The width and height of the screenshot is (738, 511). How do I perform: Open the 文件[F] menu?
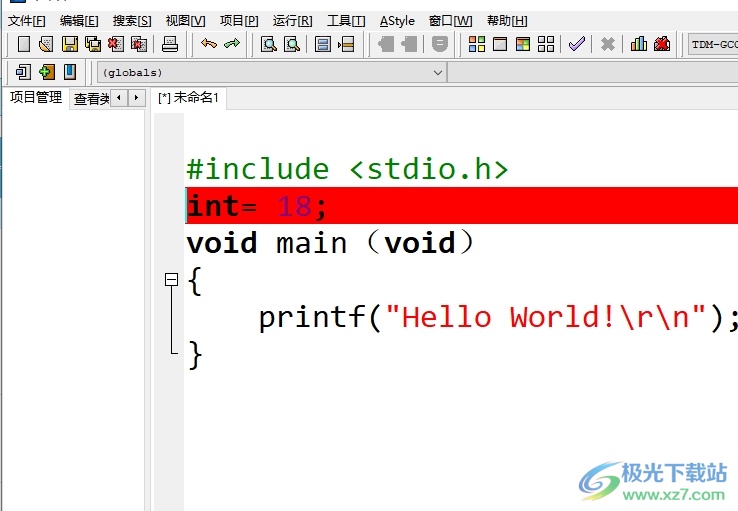26,21
